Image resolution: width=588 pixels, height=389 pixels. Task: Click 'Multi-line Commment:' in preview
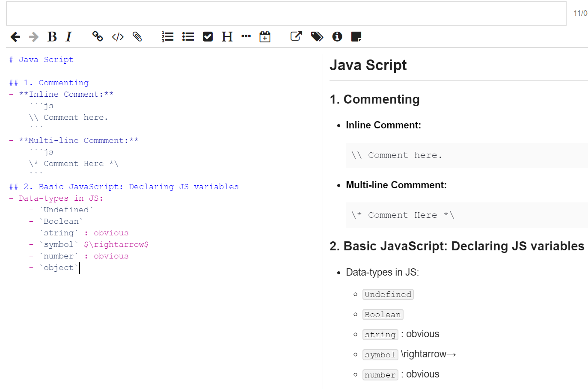(x=396, y=185)
